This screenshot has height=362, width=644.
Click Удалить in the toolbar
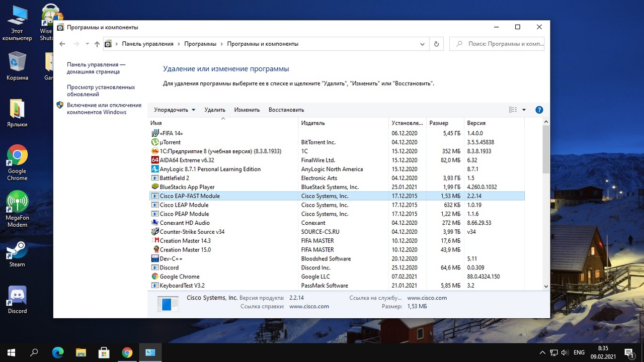click(215, 110)
